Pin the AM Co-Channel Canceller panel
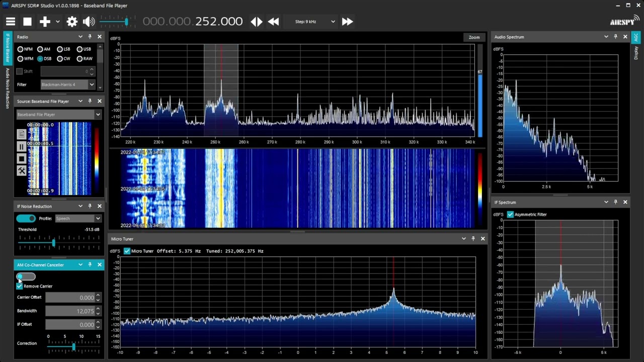The width and height of the screenshot is (644, 362). 90,264
